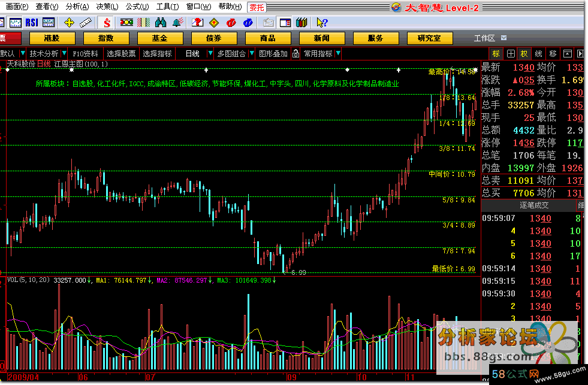Click the chart panel icon right of RSI
This screenshot has width=588, height=385.
[49, 23]
